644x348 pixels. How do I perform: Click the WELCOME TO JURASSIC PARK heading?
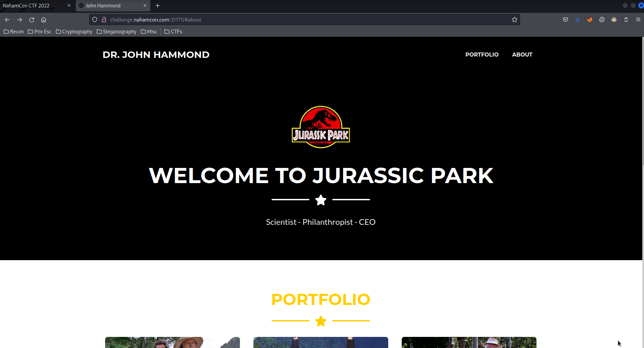321,176
